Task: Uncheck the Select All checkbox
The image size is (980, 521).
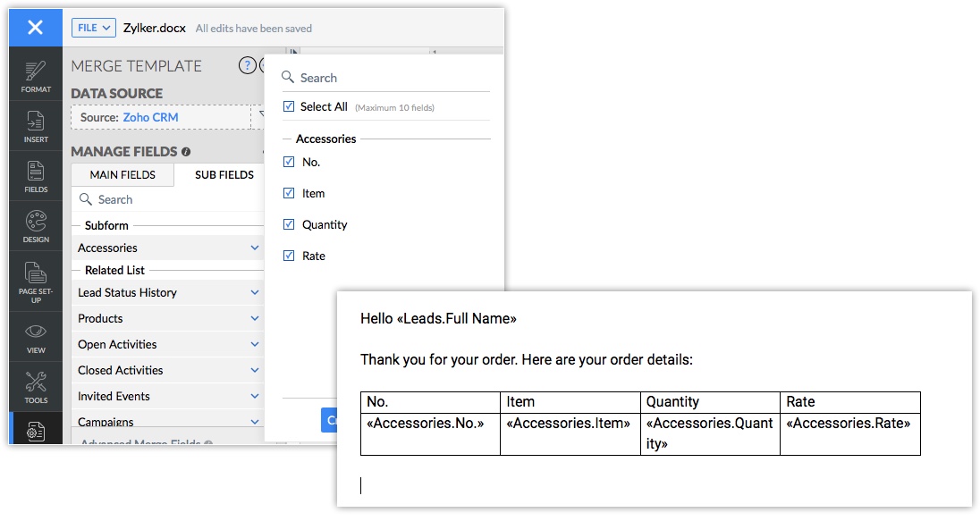Action: point(289,106)
